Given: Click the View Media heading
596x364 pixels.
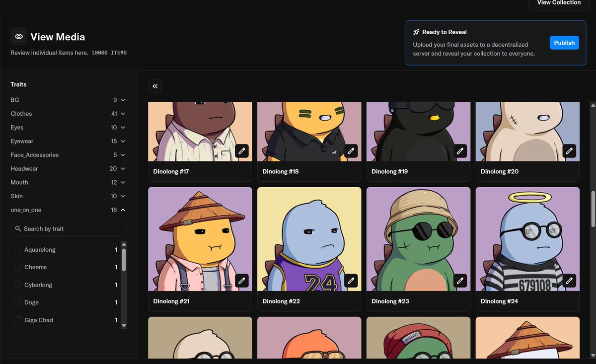Looking at the screenshot, I should (x=58, y=37).
